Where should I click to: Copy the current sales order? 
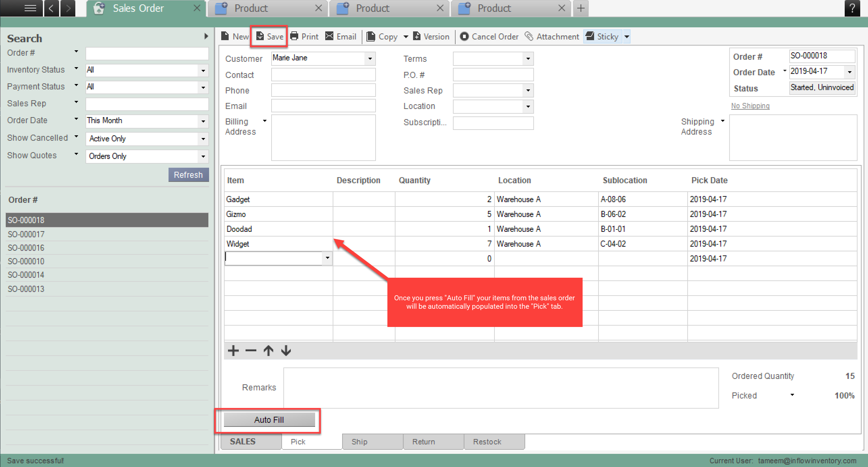[383, 36]
